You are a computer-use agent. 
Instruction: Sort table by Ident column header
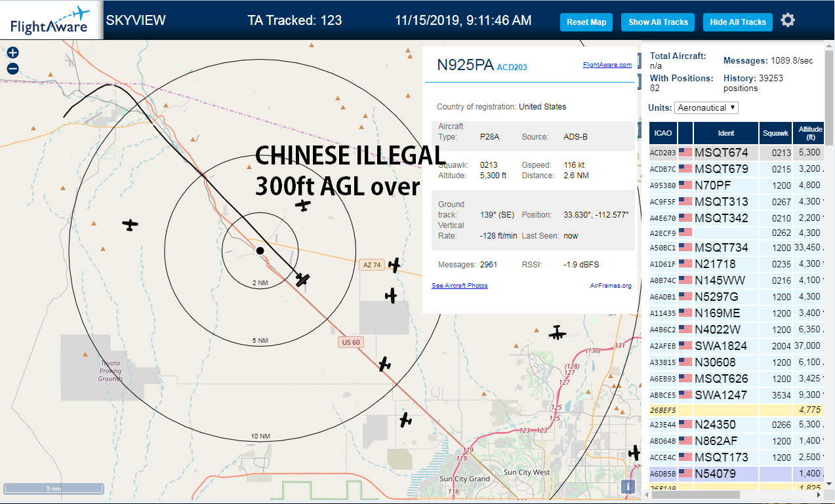click(x=726, y=133)
